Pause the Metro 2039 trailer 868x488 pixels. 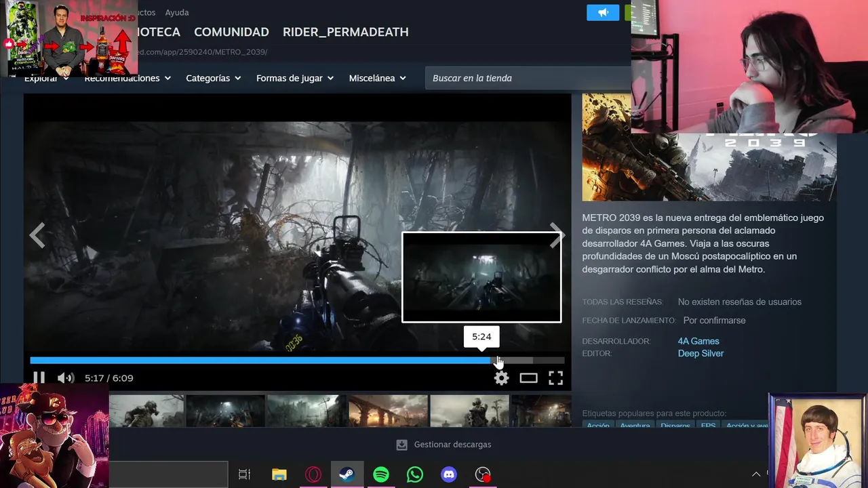pyautogui.click(x=39, y=378)
